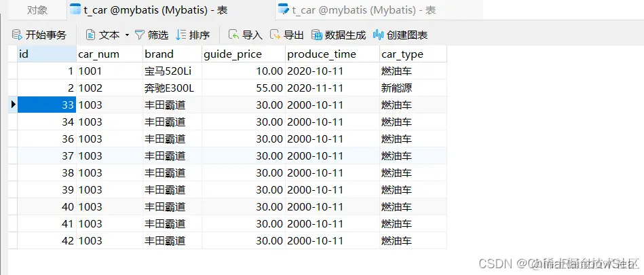Select the id cell 38
Image resolution: width=644 pixels, height=275 pixels.
click(x=46, y=172)
